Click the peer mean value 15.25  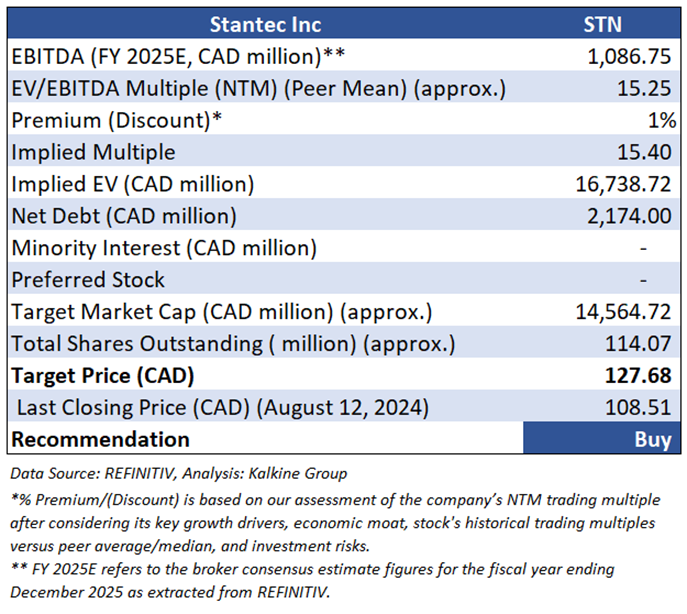pyautogui.click(x=644, y=89)
